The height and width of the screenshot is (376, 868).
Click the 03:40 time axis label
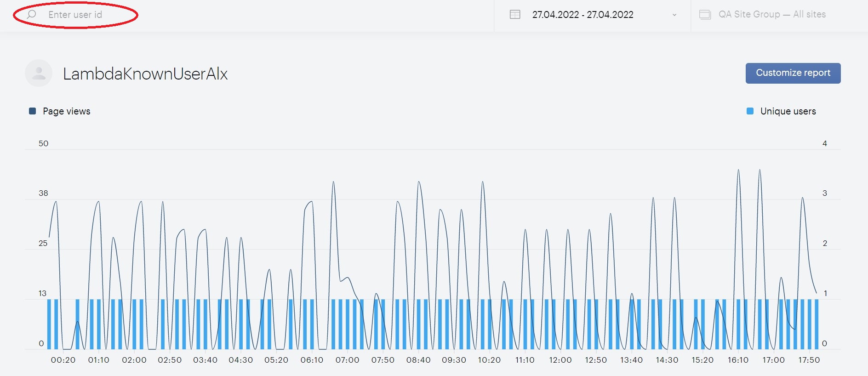coord(205,360)
